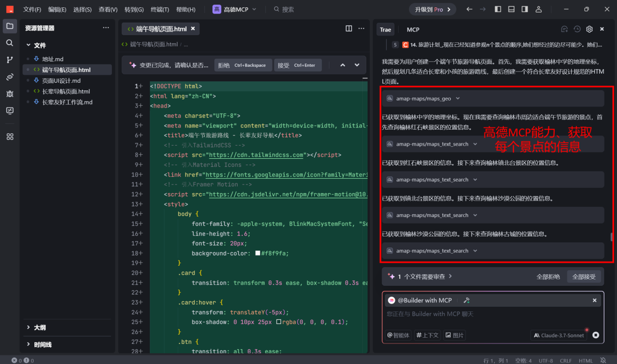Toggle the right AI sidebar layout

coord(524,9)
